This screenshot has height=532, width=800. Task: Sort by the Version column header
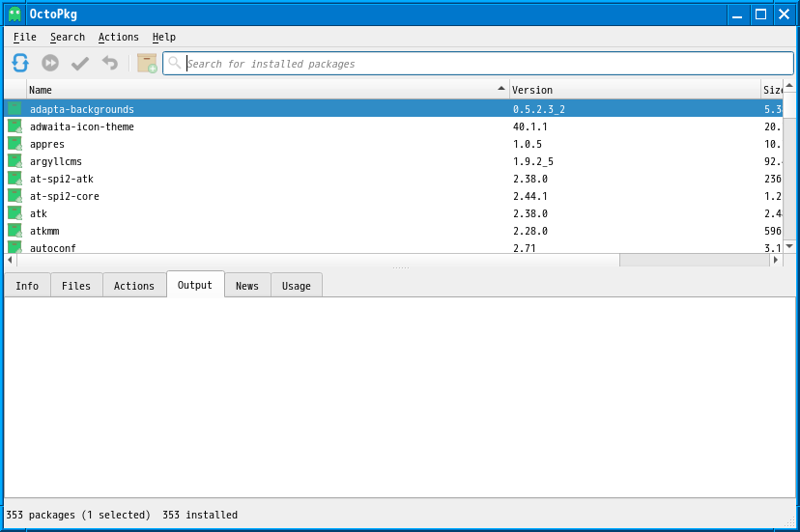635,90
